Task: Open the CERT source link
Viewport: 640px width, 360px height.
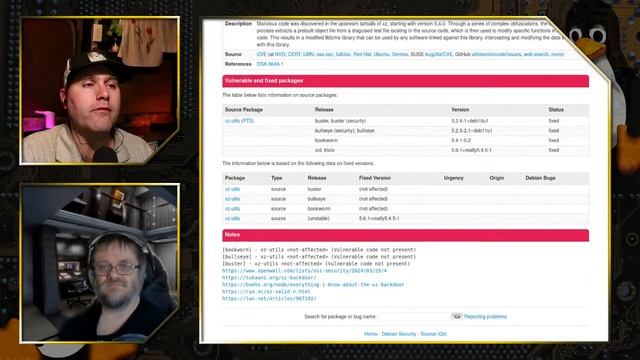Action: coord(294,54)
